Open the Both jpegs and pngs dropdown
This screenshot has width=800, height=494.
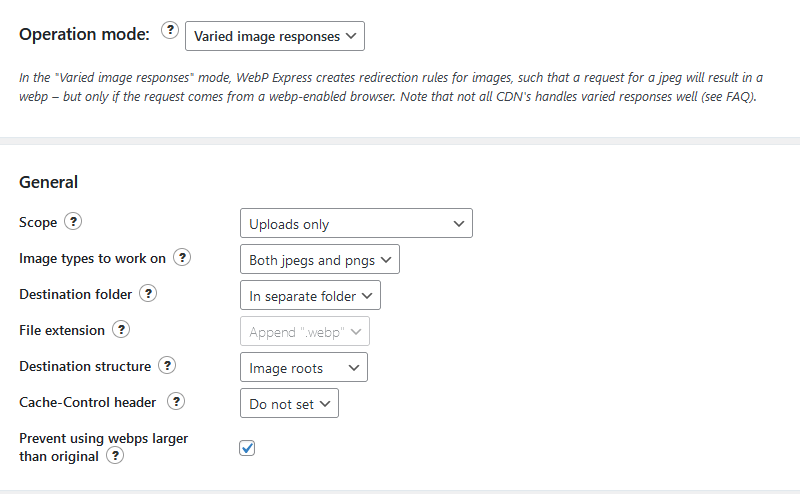click(320, 259)
